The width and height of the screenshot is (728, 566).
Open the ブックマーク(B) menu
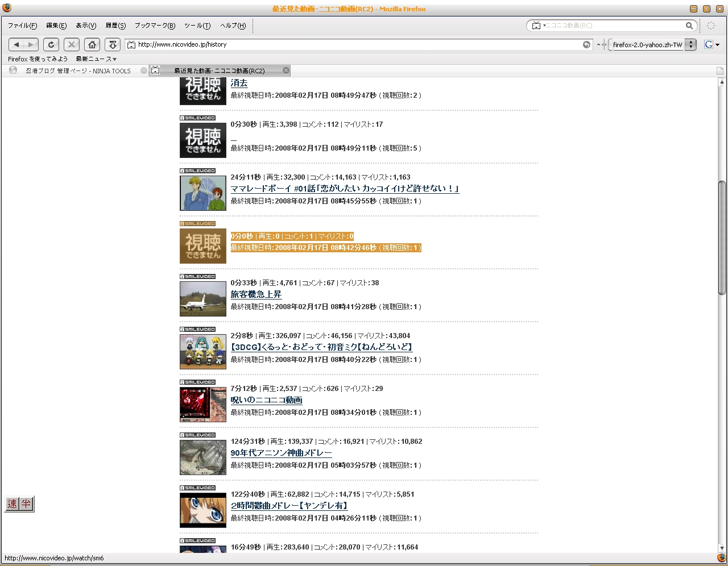pos(155,26)
